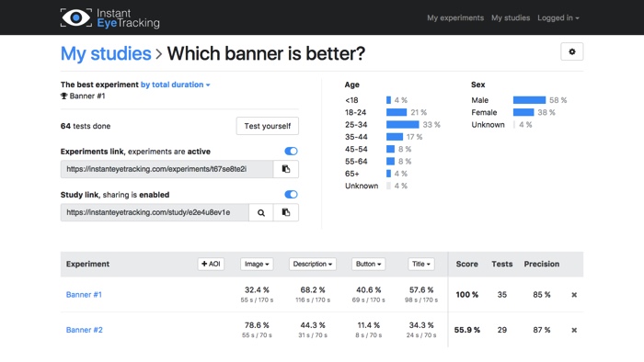
Task: Delete Banner #2 row with x icon
Action: click(x=574, y=330)
